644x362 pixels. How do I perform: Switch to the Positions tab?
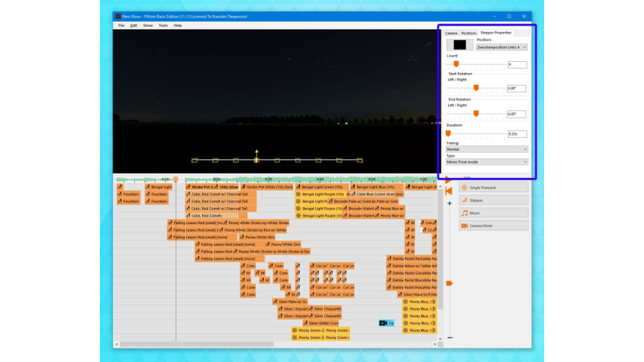click(x=468, y=33)
